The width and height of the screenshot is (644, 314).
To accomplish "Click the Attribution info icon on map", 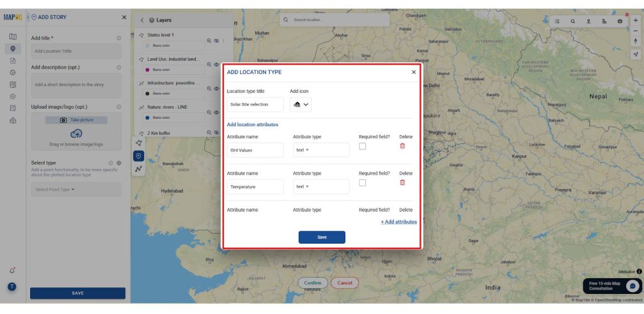I will pyautogui.click(x=639, y=271).
